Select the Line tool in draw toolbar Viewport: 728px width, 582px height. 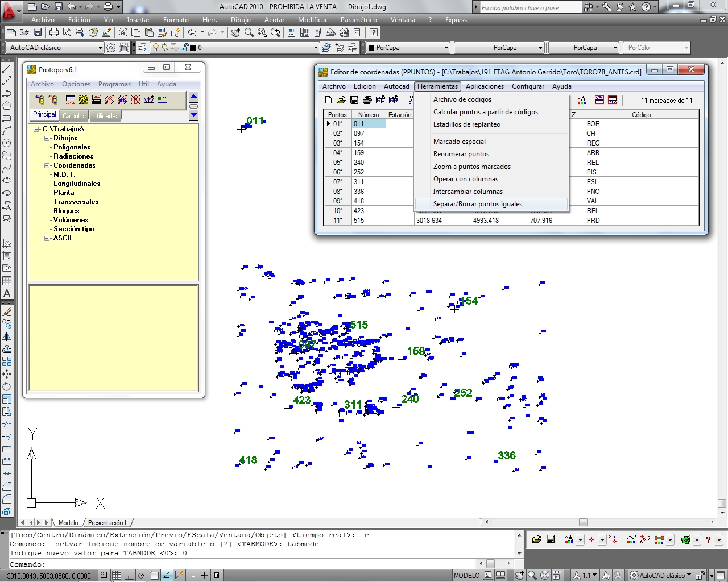pyautogui.click(x=7, y=68)
